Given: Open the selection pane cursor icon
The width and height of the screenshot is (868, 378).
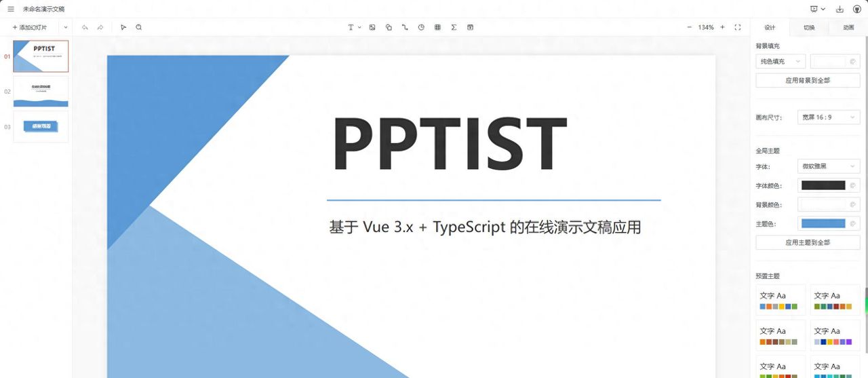Looking at the screenshot, I should 123,27.
